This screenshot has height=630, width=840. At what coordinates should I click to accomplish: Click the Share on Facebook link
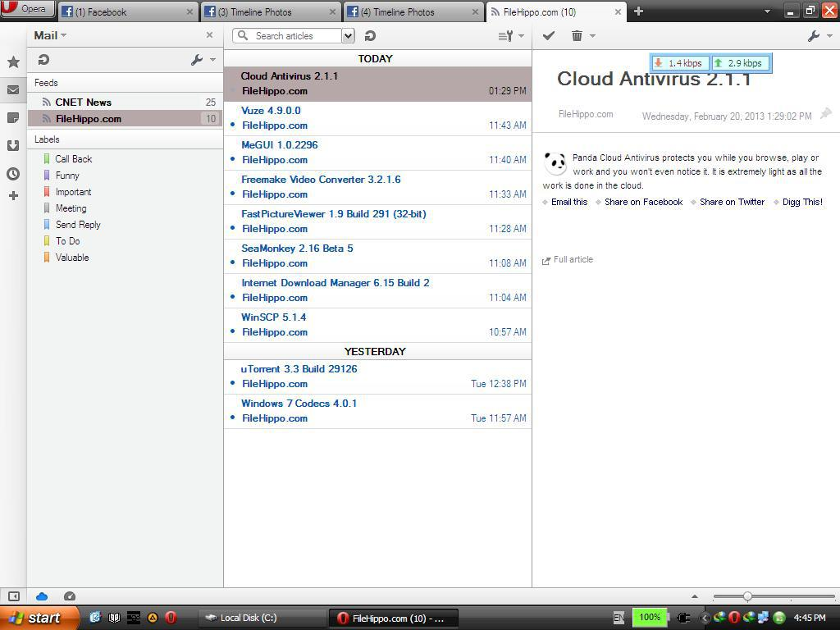pyautogui.click(x=643, y=202)
